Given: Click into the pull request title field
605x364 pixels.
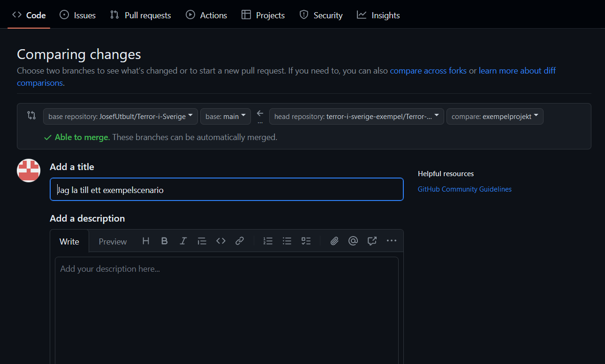Looking at the screenshot, I should pyautogui.click(x=227, y=189).
